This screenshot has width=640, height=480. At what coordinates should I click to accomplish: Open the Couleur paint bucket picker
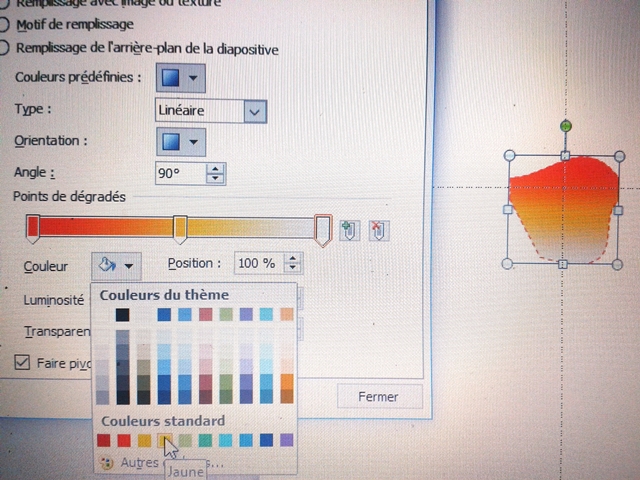click(116, 265)
